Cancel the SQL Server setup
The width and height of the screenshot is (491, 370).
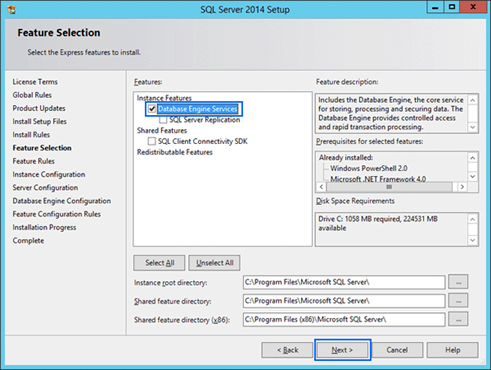point(397,350)
